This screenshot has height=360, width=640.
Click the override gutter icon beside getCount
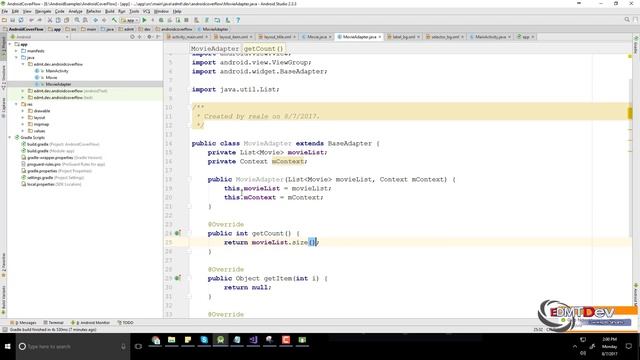[178, 233]
